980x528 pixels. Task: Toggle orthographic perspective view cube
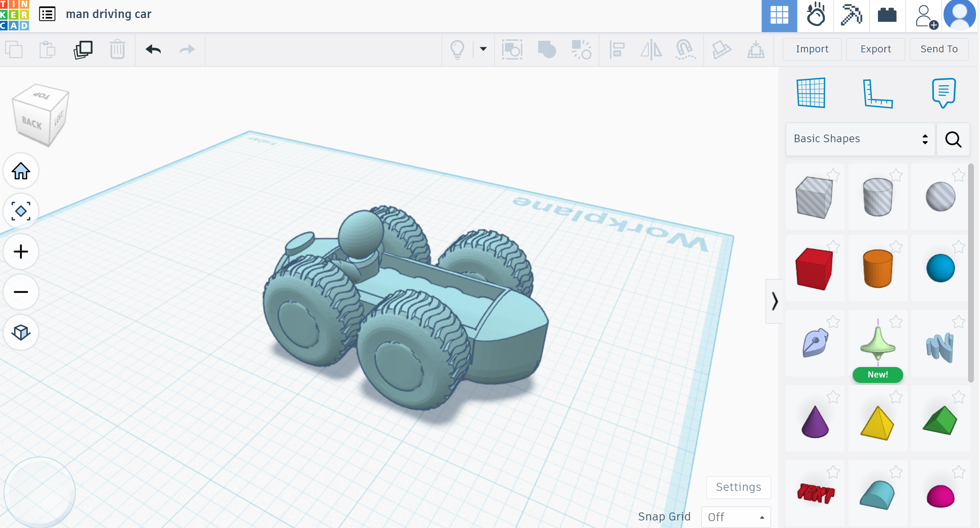(x=21, y=332)
